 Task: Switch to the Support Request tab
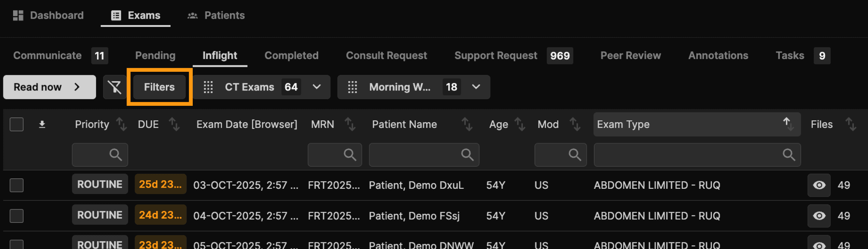[x=496, y=56]
